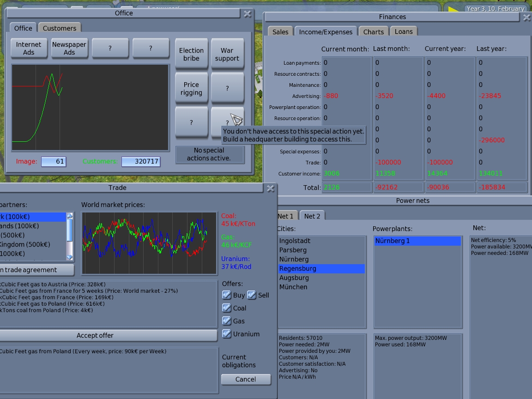Cancel the current trade obligation

246,379
